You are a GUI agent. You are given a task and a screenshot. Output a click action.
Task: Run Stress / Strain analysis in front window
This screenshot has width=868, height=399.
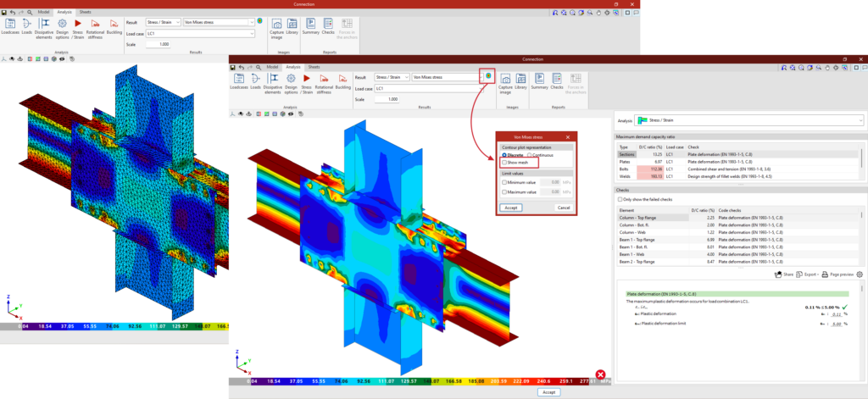307,84
